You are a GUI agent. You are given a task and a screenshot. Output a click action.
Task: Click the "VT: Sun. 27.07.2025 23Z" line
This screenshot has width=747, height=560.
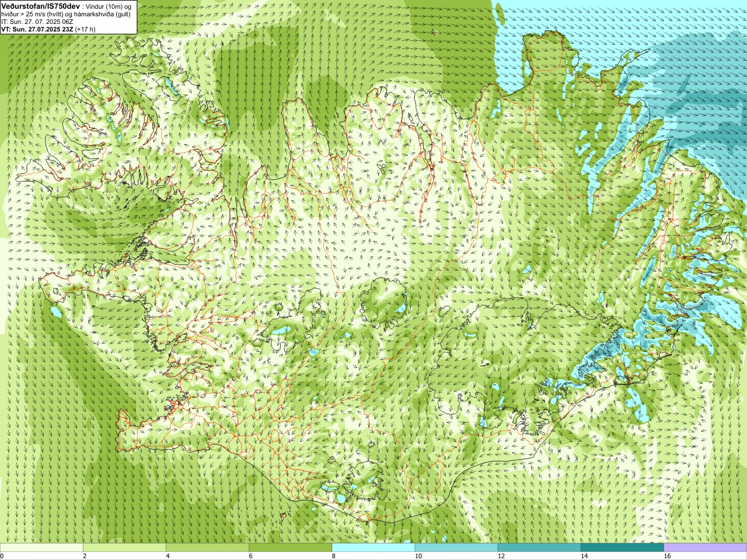pyautogui.click(x=37, y=29)
